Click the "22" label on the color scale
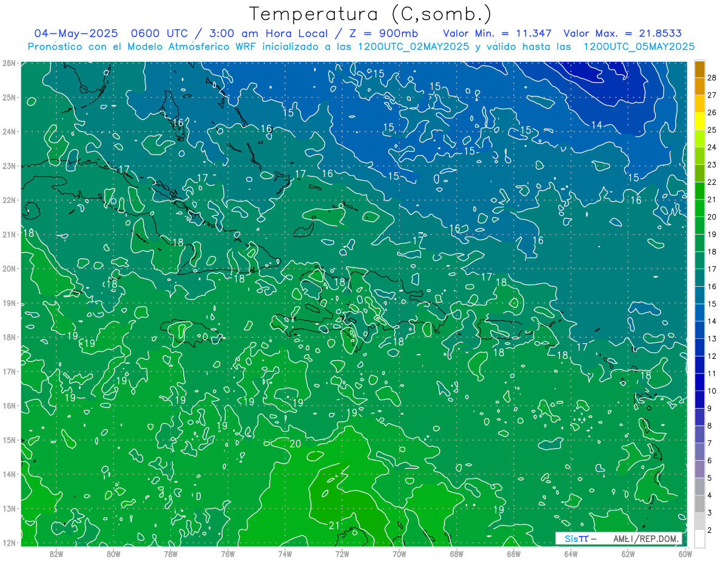Screen dimensions: 728x562 pos(712,182)
